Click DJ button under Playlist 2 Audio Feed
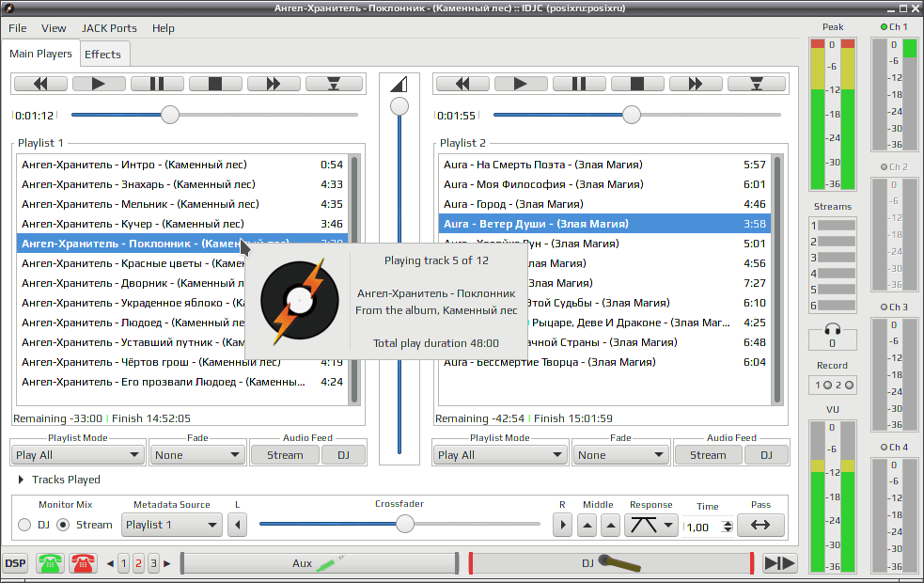 click(766, 455)
